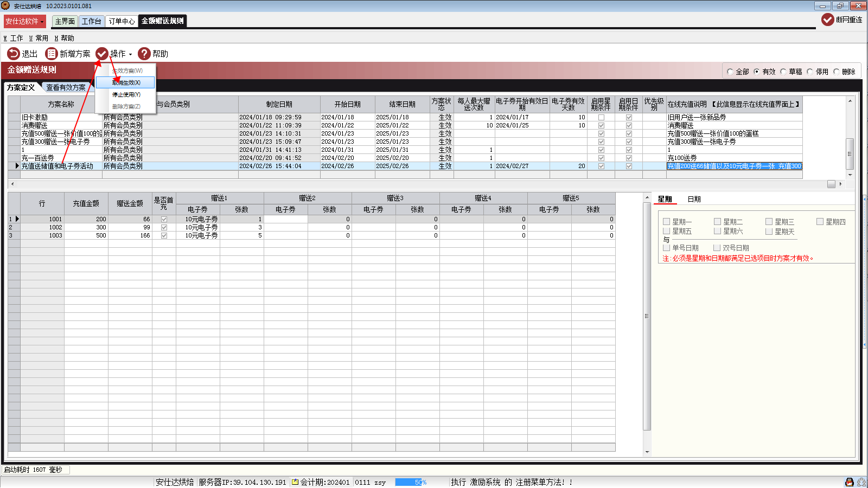Viewport: 868px width, 488px height.
Task: Select the 消费赠送 plan row
Action: pyautogui.click(x=405, y=125)
